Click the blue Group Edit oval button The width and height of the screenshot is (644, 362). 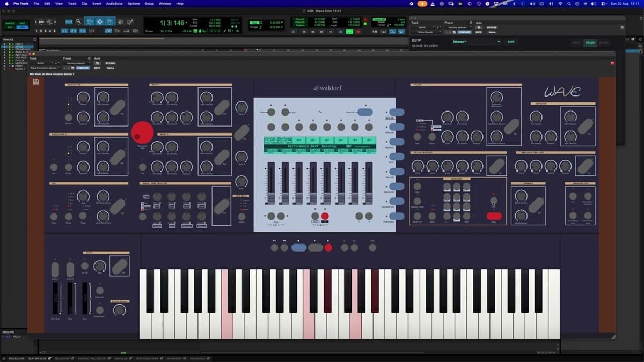coord(365,112)
